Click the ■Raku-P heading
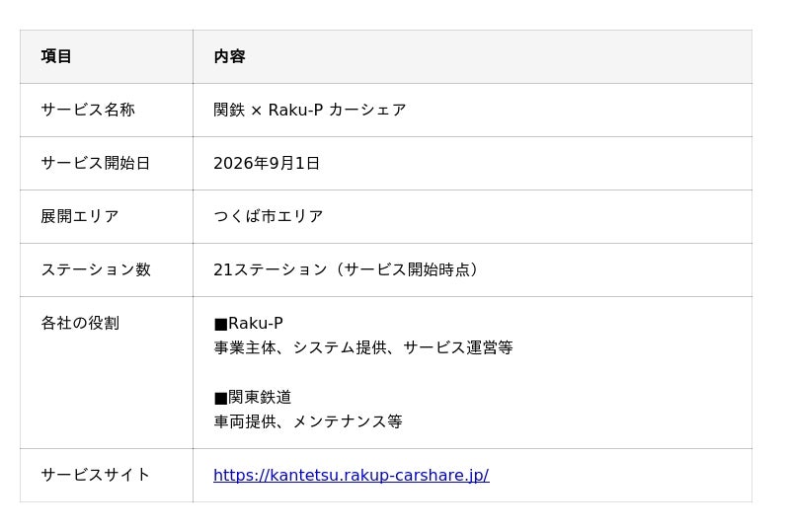The width and height of the screenshot is (790, 532). coord(249,324)
